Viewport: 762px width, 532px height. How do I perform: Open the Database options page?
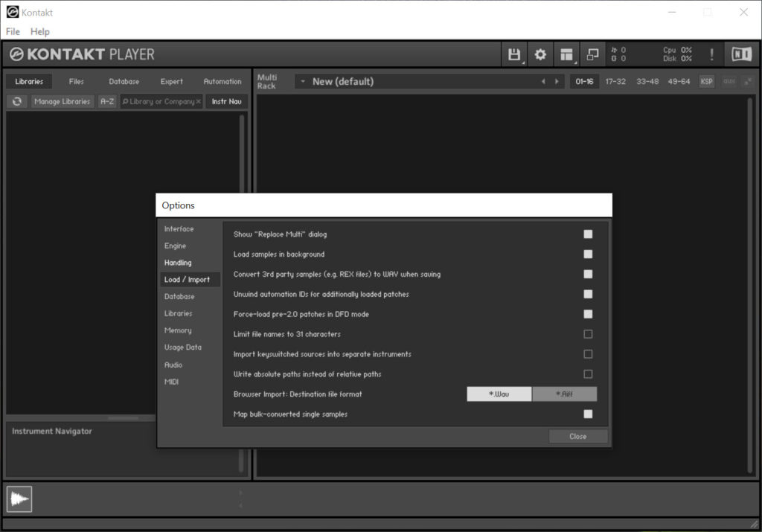(179, 296)
